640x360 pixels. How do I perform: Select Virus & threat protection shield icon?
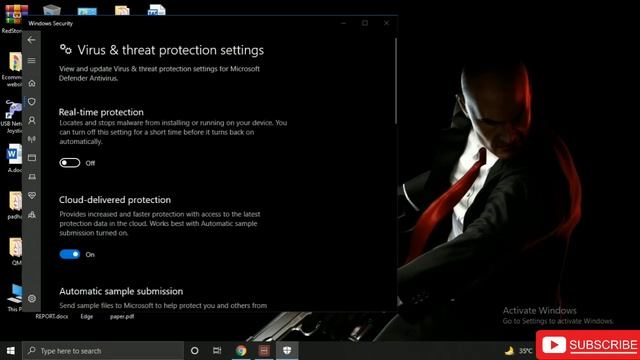(x=31, y=102)
